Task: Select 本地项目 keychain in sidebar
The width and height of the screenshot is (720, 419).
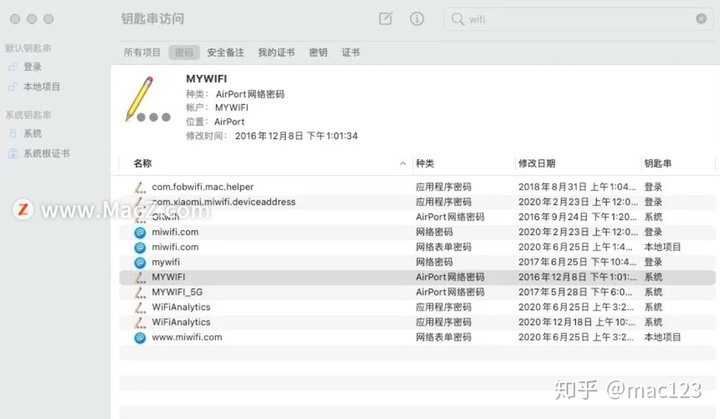Action: point(41,87)
